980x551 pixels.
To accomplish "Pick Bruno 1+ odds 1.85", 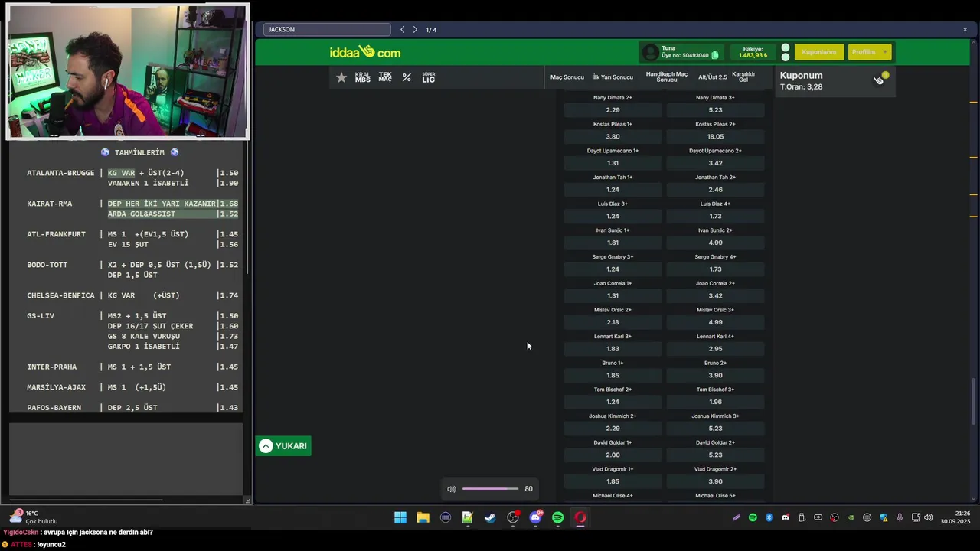I will (612, 376).
